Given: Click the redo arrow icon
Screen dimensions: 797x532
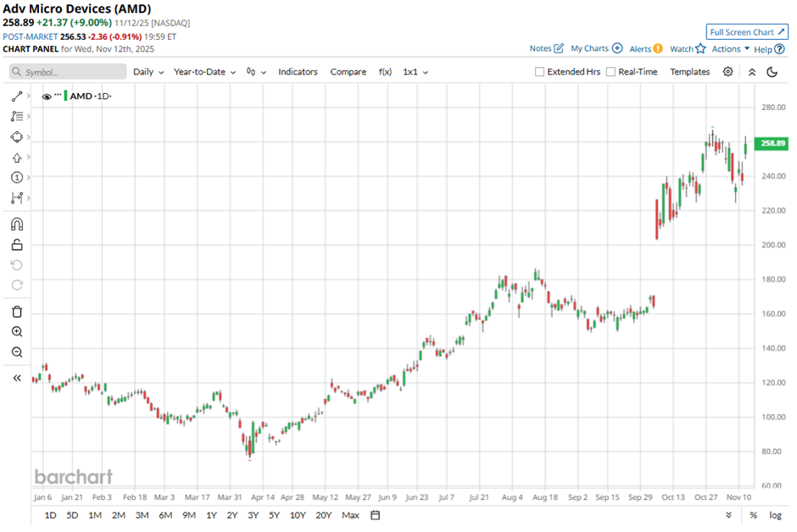Looking at the screenshot, I should click(x=17, y=285).
